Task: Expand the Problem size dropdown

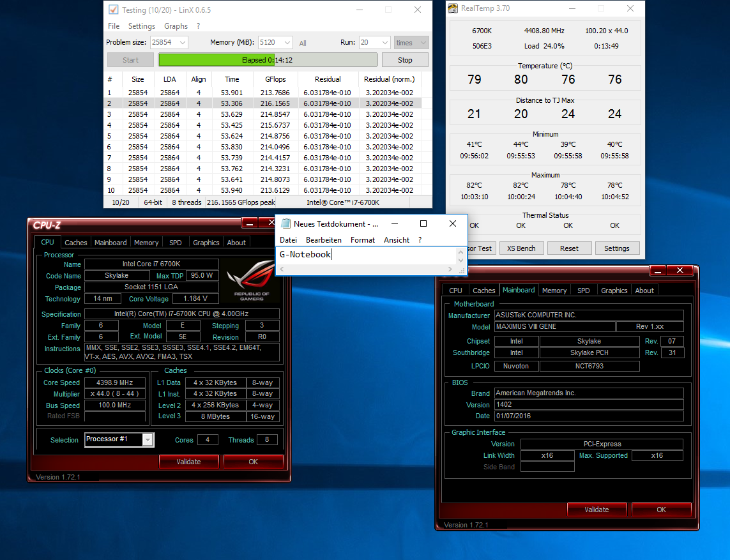Action: (x=182, y=43)
